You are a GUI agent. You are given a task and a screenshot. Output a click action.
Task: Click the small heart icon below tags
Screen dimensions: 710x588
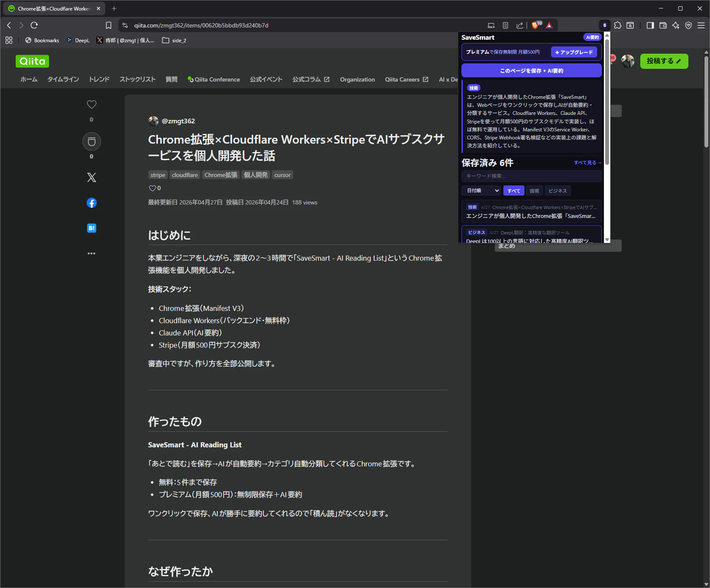pos(152,188)
